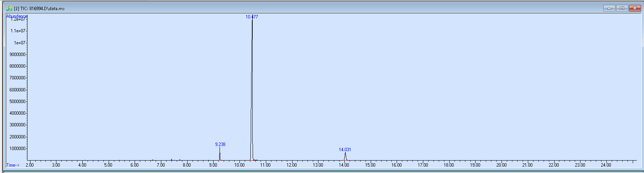
Task: Click the 5000000 abundance axis value
Action: [x=18, y=102]
